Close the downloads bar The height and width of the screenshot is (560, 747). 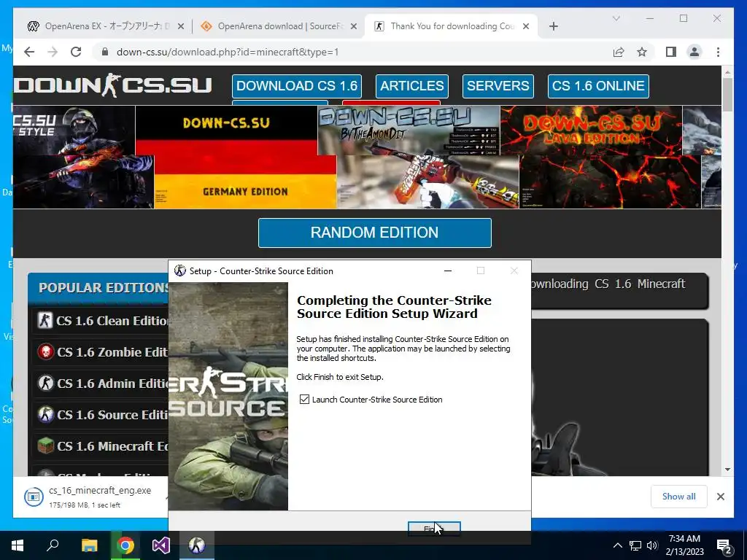coord(720,497)
